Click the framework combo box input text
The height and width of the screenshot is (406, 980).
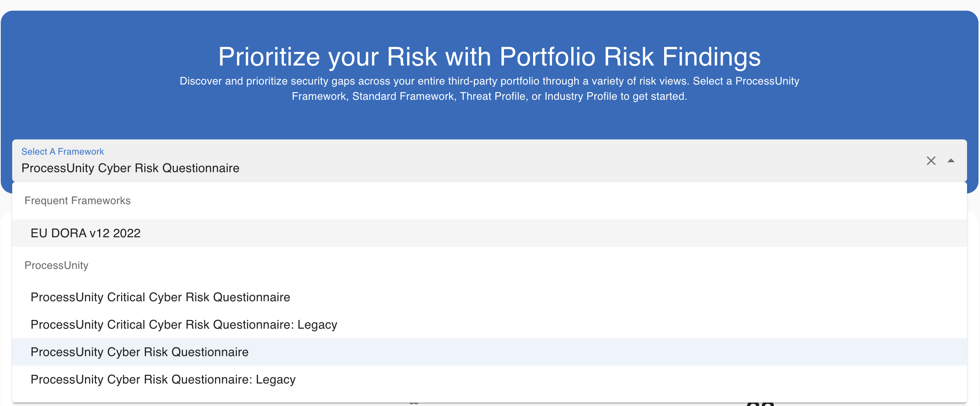point(130,168)
